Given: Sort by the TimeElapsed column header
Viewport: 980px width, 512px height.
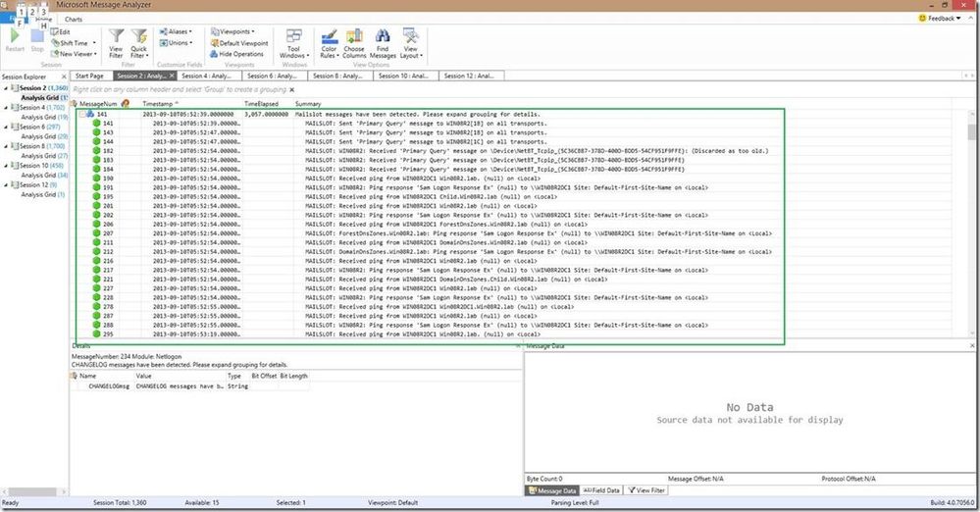Looking at the screenshot, I should tap(261, 104).
